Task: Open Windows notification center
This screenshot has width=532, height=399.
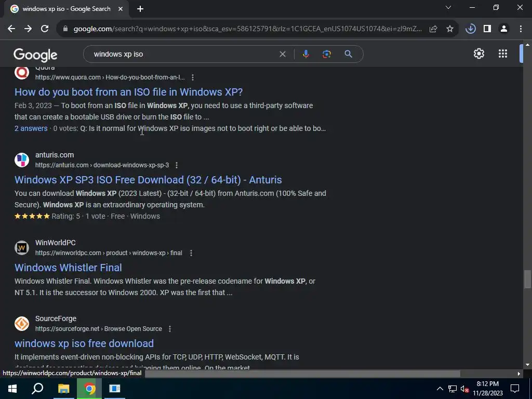Action: click(515, 389)
